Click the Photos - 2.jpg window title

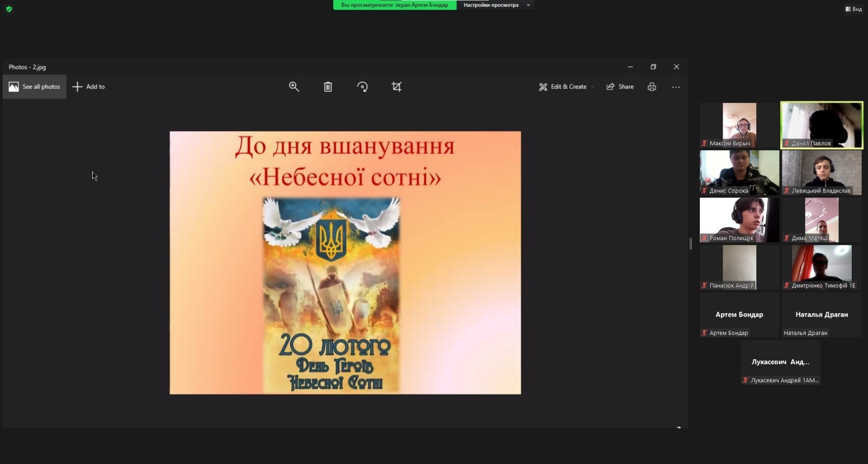tap(27, 67)
